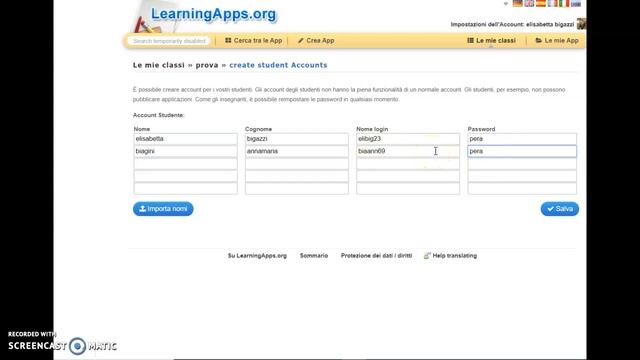
Task: Click the Importa nomi button
Action: (163, 209)
